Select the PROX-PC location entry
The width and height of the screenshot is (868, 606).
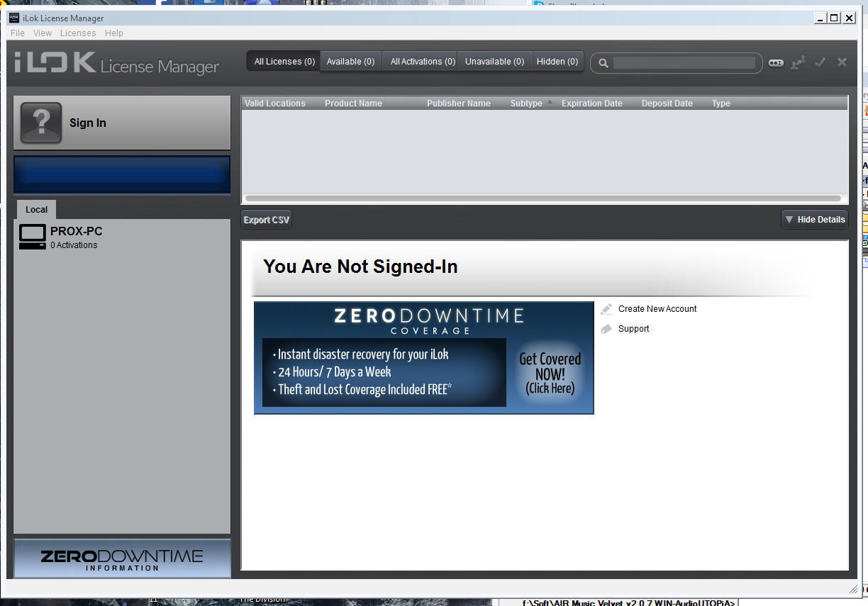(122, 237)
